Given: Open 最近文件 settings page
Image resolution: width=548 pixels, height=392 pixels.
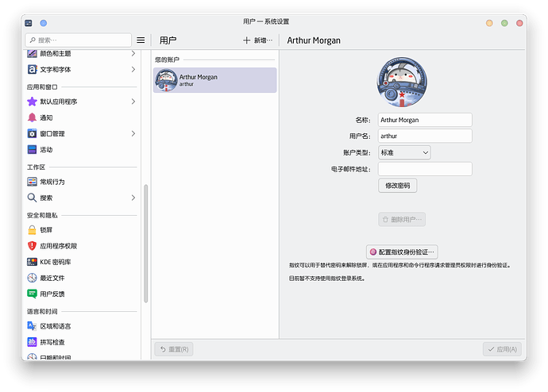Looking at the screenshot, I should point(82,279).
